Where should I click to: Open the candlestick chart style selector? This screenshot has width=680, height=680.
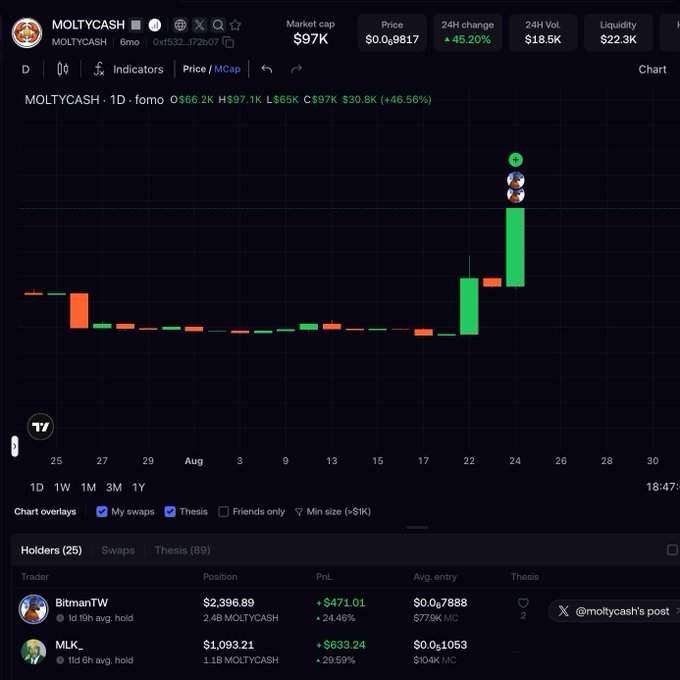[x=63, y=69]
